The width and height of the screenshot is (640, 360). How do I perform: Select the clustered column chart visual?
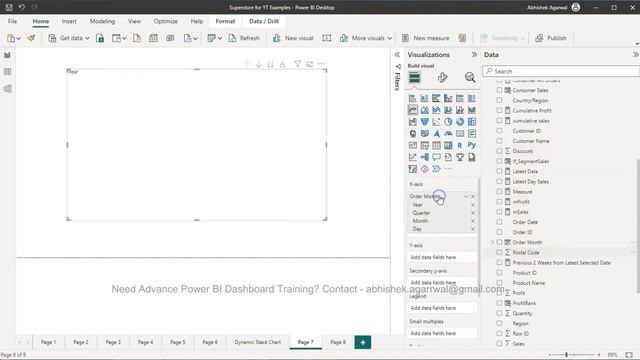pyautogui.click(x=448, y=98)
